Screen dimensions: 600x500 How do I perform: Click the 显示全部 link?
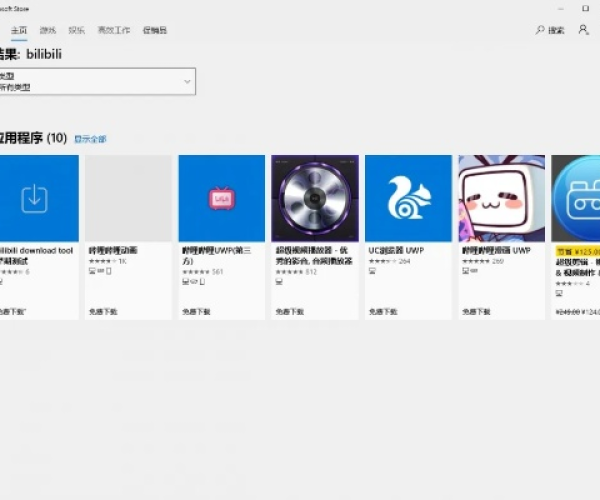[90, 139]
